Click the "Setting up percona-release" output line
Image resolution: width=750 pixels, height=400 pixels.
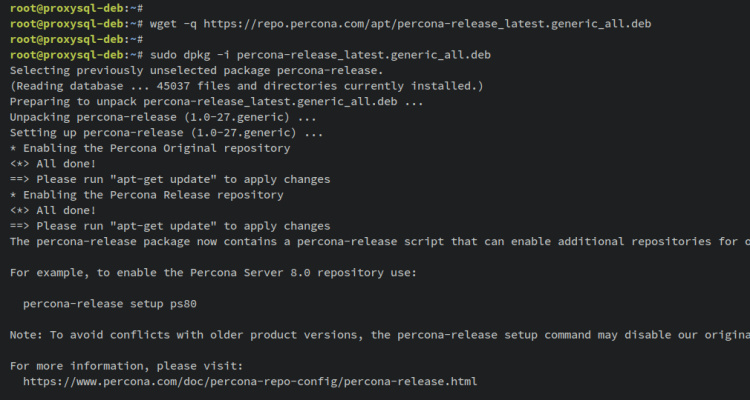tap(166, 132)
